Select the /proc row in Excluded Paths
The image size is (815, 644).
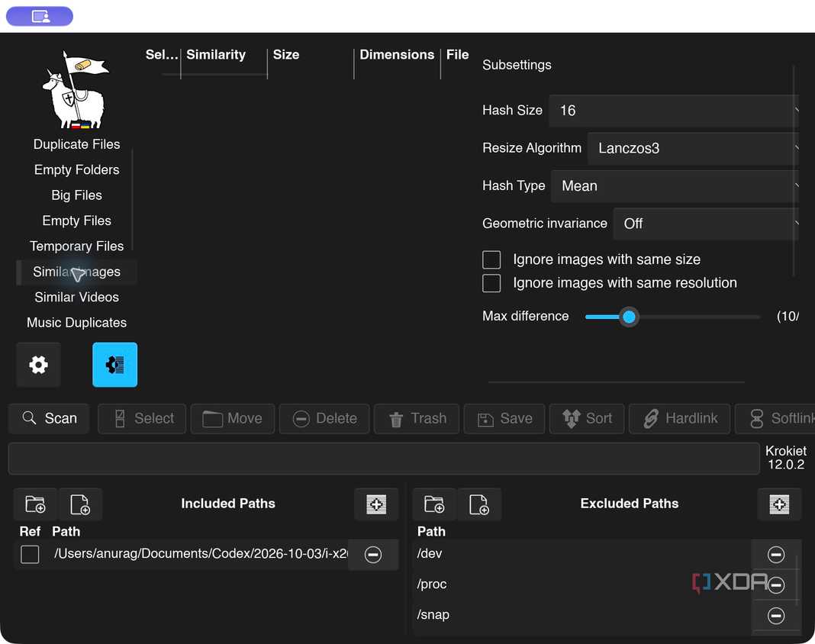click(582, 584)
